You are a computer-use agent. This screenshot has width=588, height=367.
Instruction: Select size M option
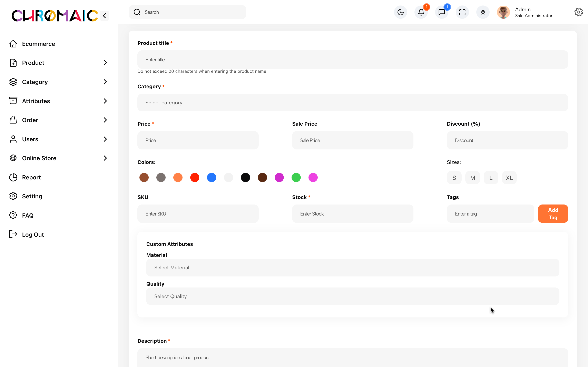(x=472, y=178)
